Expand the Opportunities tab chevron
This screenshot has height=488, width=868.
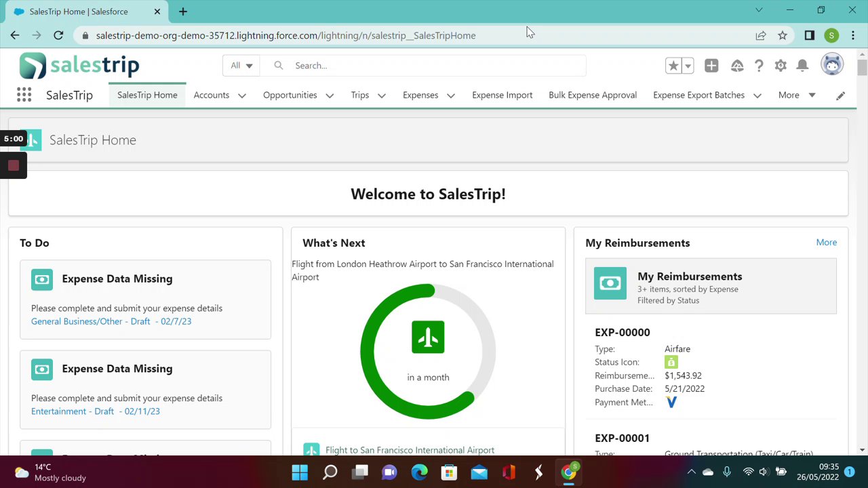pos(330,96)
